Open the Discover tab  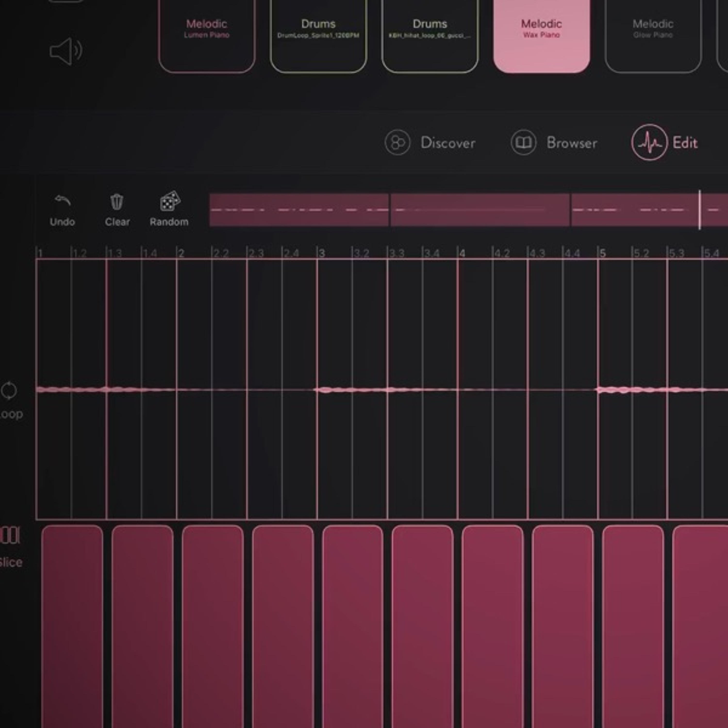[430, 142]
